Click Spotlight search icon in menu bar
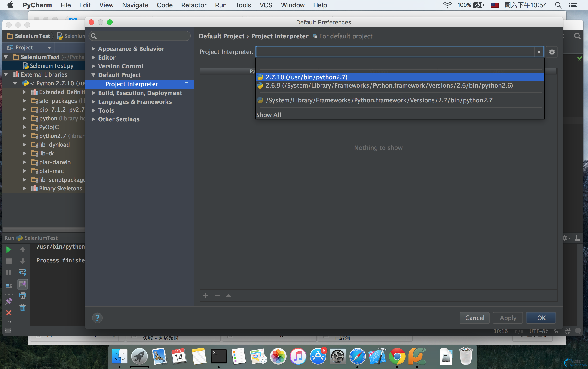Image resolution: width=588 pixels, height=369 pixels. (x=558, y=5)
